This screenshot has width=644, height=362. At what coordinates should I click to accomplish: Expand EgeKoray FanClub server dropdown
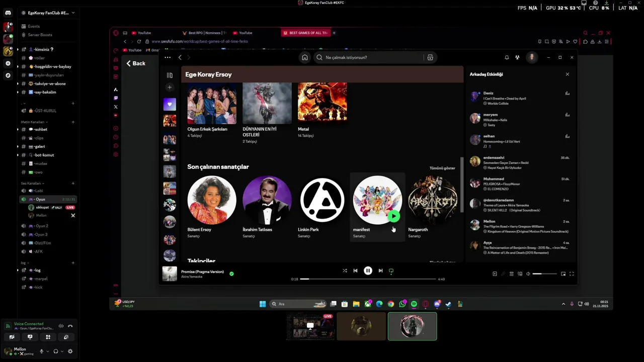coord(73,13)
